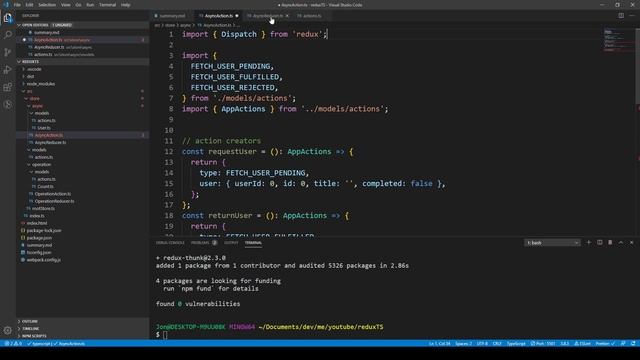Expand the dist folder
This screenshot has width=640, height=360.
31,76
